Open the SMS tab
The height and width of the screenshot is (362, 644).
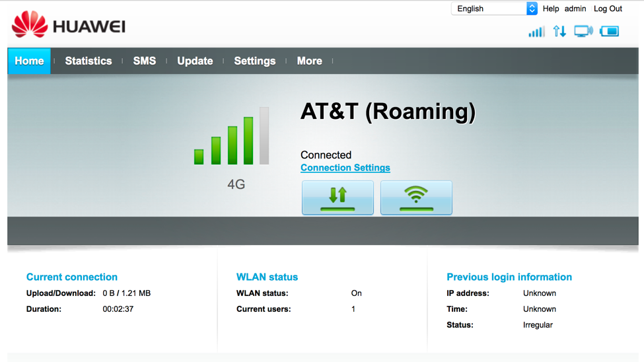(145, 61)
